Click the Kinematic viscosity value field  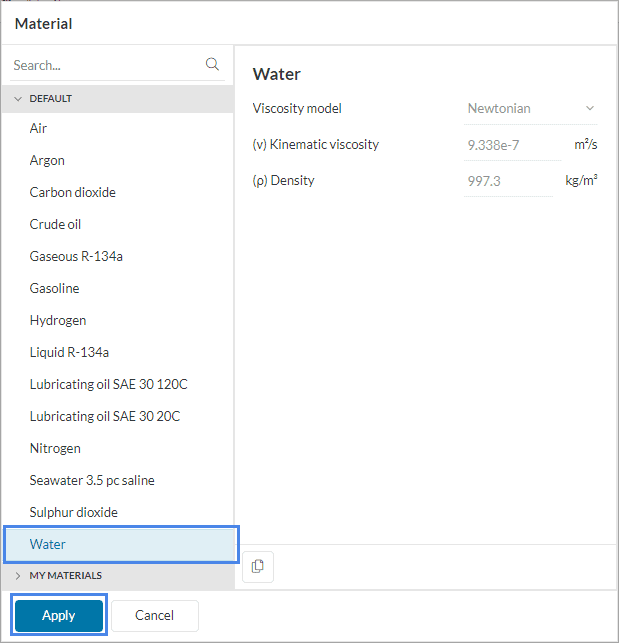[x=512, y=145]
